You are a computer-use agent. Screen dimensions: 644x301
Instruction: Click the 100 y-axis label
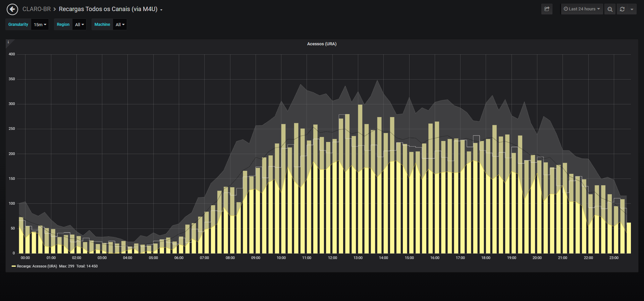coord(12,203)
